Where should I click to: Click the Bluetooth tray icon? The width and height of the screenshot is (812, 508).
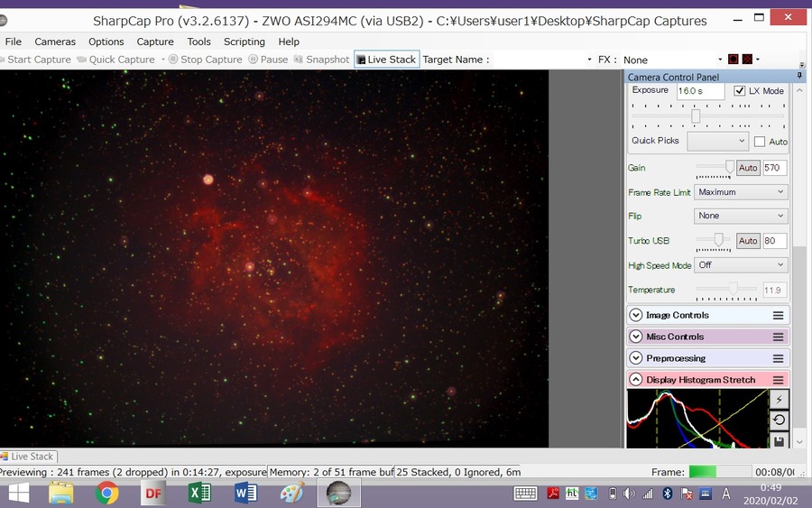[667, 494]
